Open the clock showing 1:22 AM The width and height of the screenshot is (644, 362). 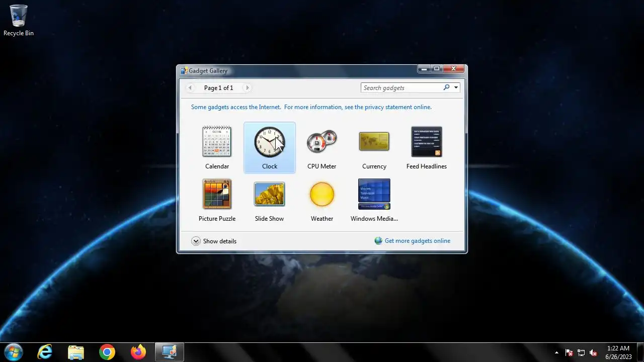[x=618, y=352]
